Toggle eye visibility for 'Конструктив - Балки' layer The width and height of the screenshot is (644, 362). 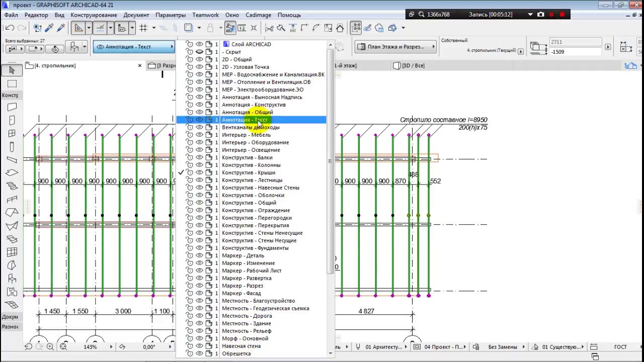pos(199,157)
